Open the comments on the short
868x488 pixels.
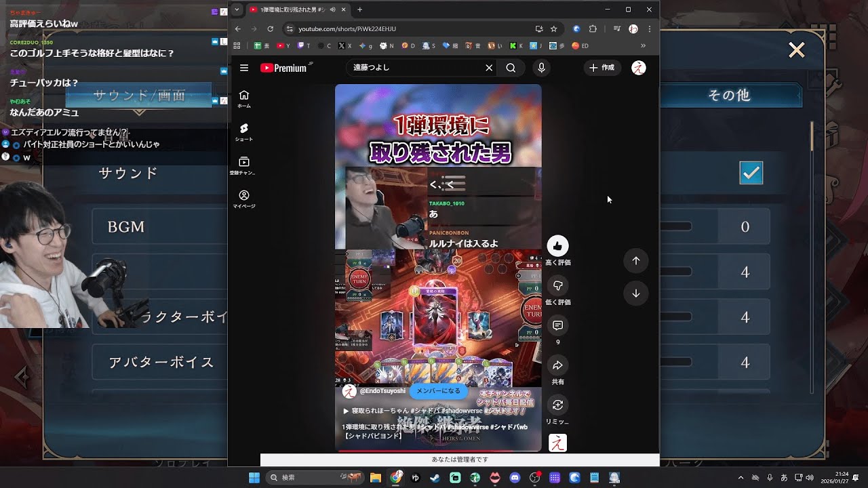coord(557,326)
